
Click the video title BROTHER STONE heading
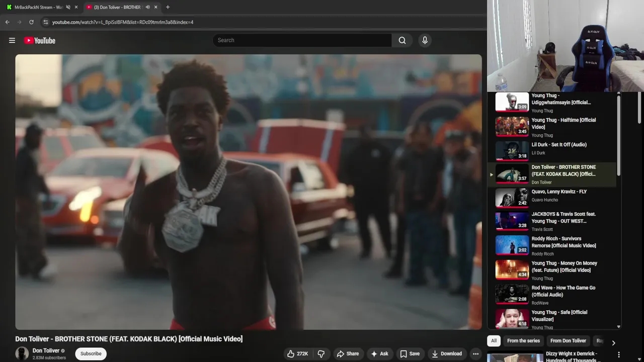[129, 339]
